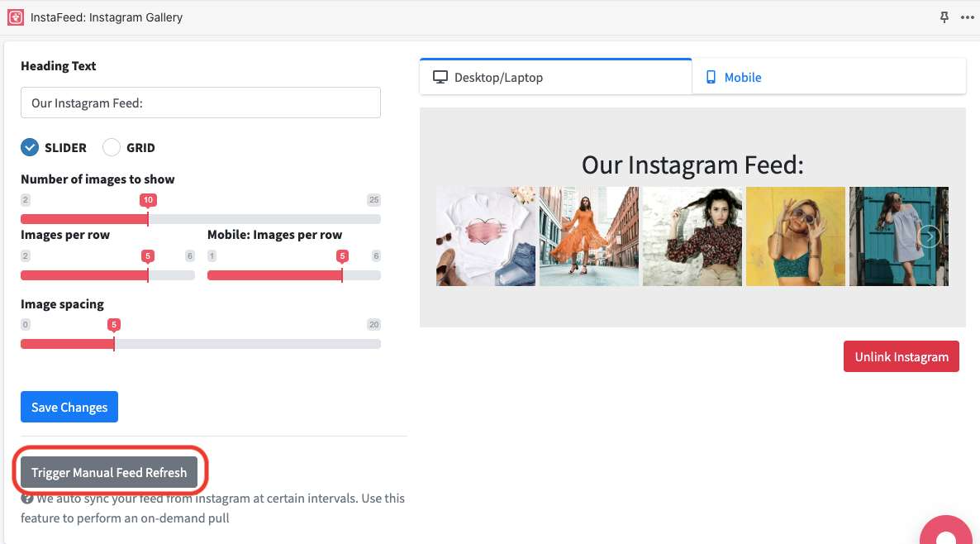980x544 pixels.
Task: Click the Image spacing slider handle
Action: 114,343
